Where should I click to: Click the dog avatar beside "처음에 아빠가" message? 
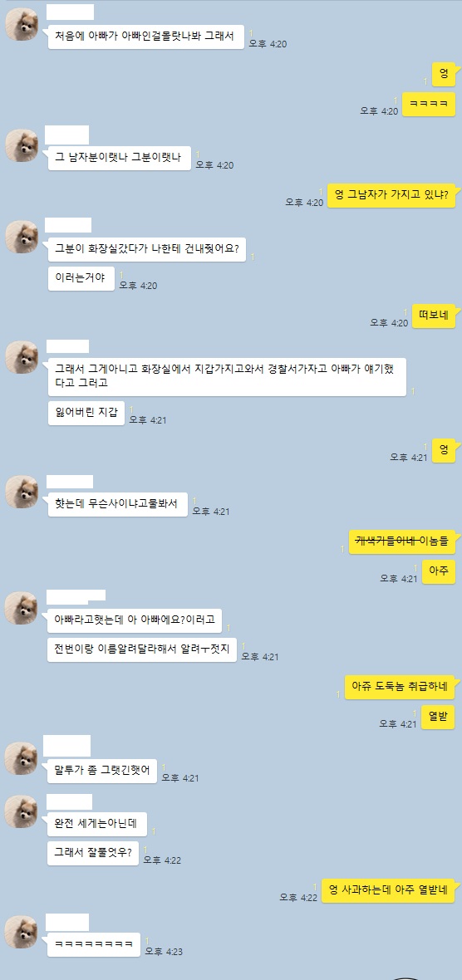click(22, 25)
